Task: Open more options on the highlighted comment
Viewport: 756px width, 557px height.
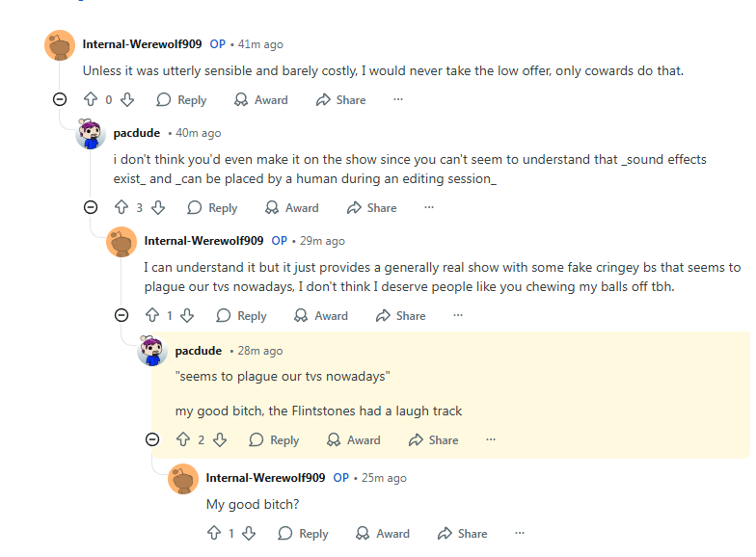Action: [x=491, y=439]
